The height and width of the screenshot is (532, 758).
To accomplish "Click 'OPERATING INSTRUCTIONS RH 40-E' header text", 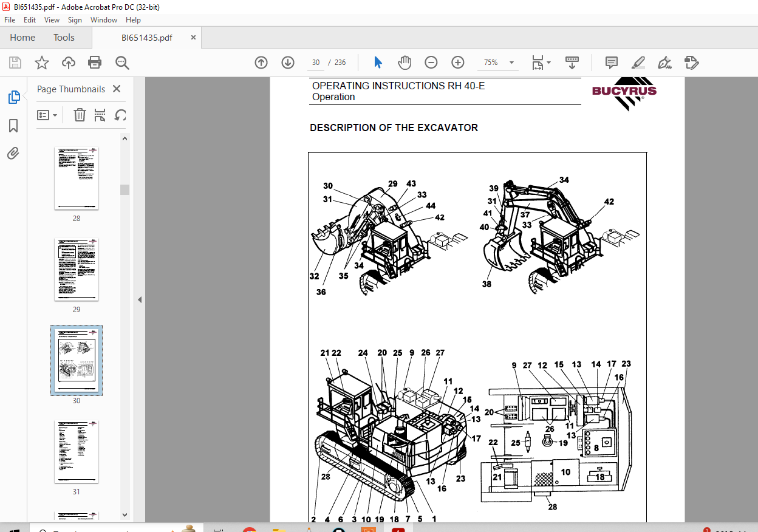I will click(398, 86).
